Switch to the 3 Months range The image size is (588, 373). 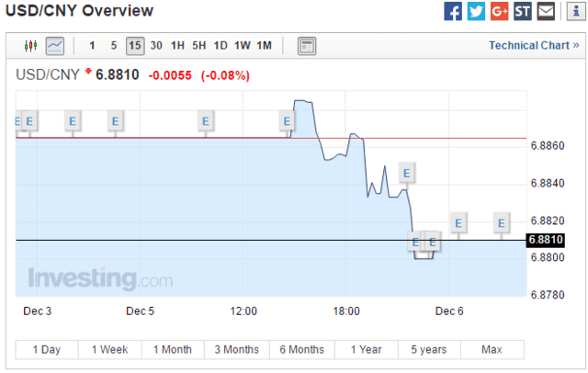237,349
